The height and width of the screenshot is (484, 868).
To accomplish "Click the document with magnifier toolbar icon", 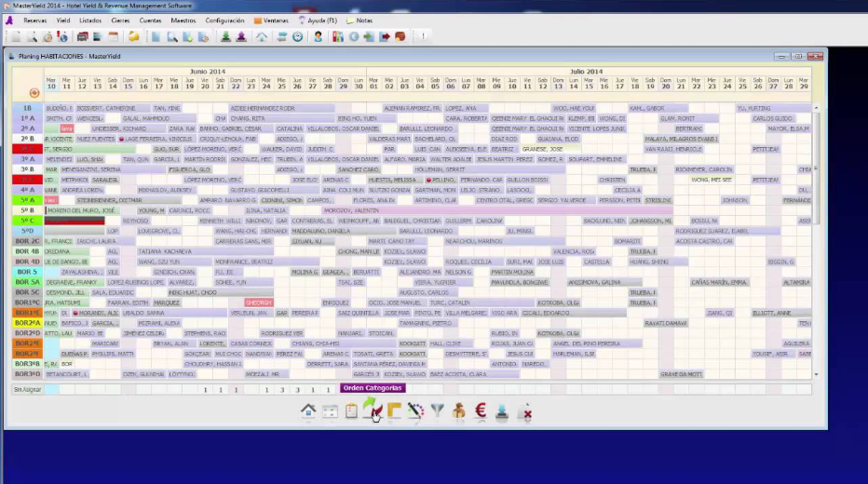I will tap(32, 36).
